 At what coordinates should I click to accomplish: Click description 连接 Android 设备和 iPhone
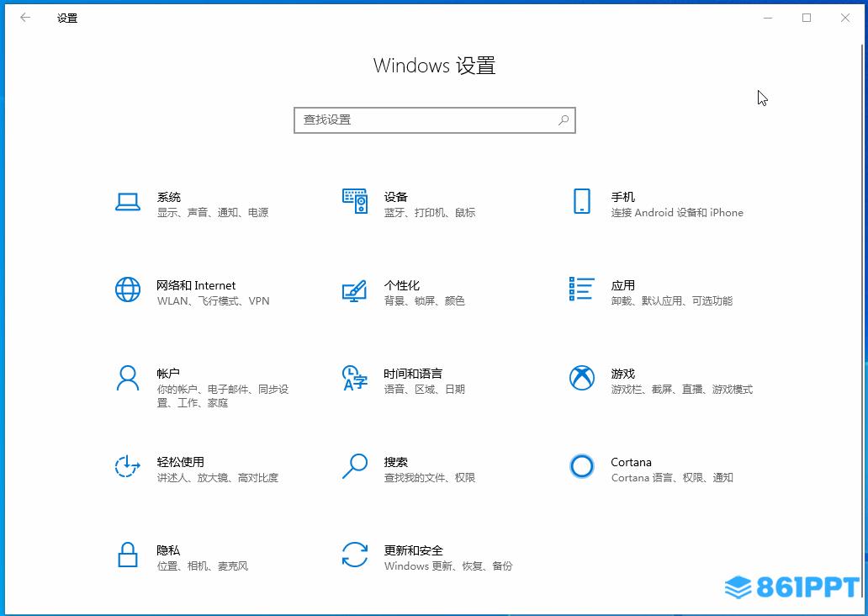click(x=677, y=213)
